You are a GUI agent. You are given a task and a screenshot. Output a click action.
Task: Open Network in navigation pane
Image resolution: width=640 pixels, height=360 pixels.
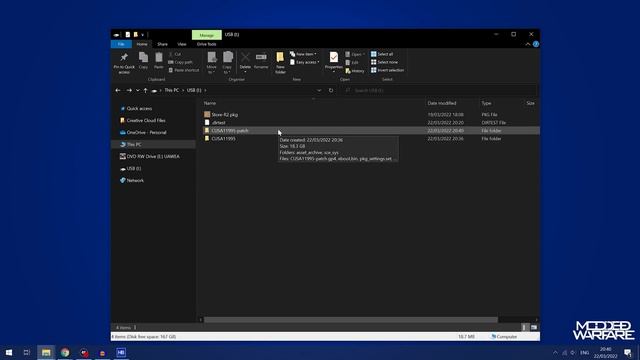click(x=135, y=180)
